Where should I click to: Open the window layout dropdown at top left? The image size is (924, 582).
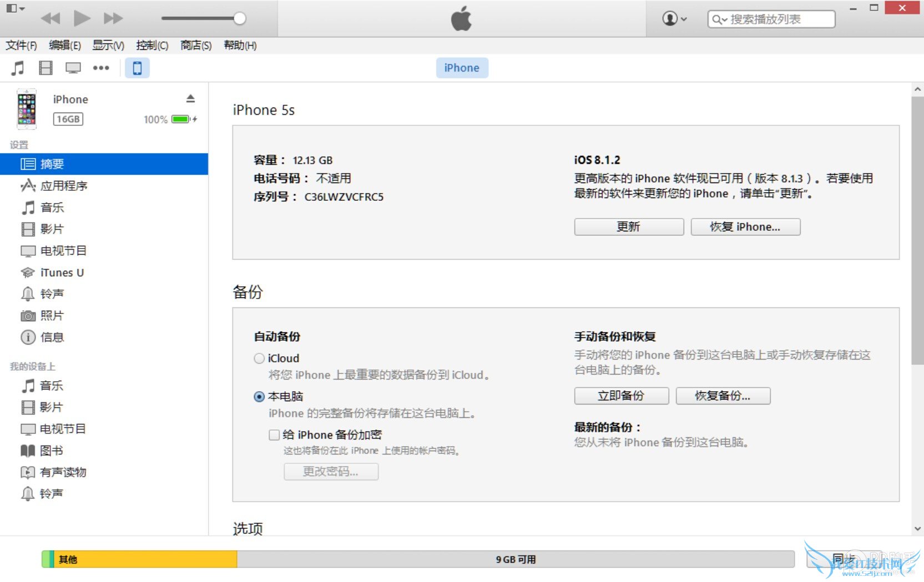(14, 8)
